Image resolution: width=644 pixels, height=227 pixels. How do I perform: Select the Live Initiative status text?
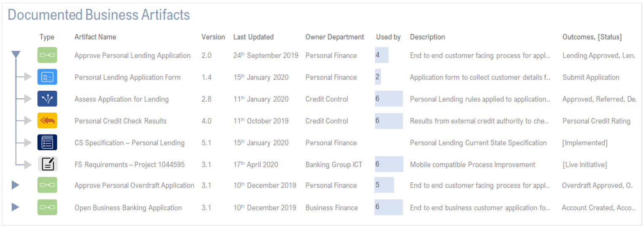point(584,165)
